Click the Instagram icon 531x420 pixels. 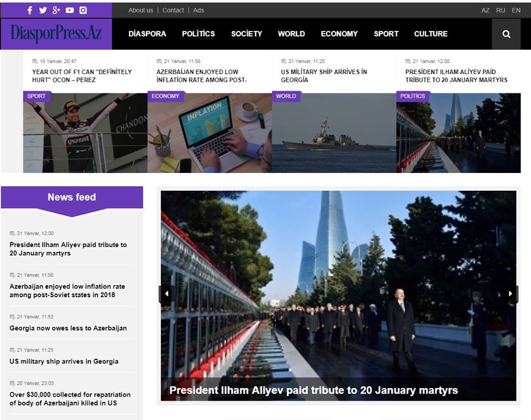pyautogui.click(x=83, y=10)
